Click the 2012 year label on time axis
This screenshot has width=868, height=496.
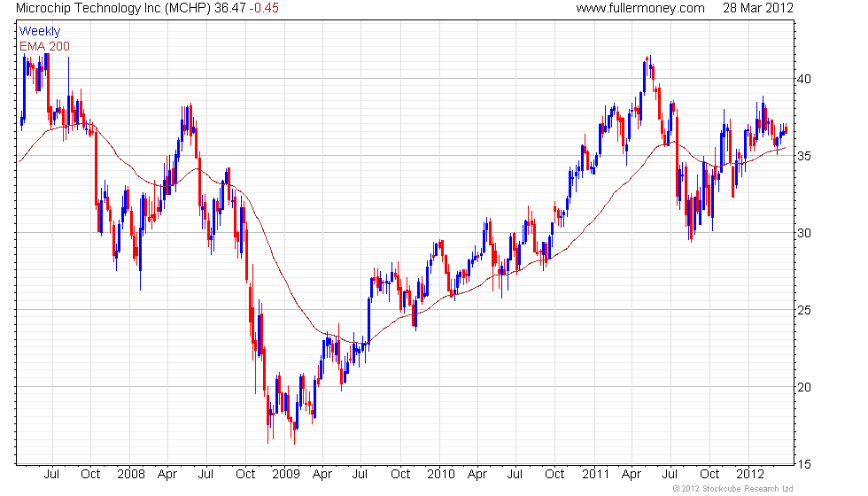(x=751, y=475)
